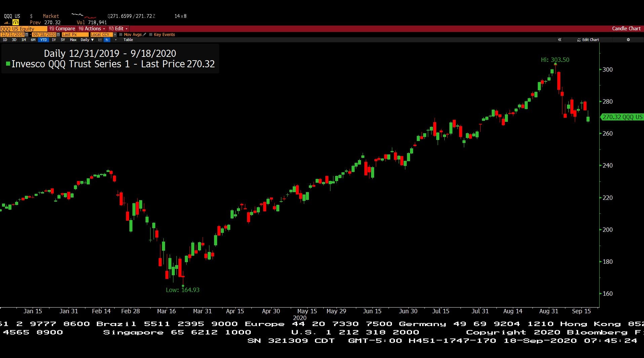Click the Low: 164.93 marker label
This screenshot has height=358, width=644.
coord(183,290)
